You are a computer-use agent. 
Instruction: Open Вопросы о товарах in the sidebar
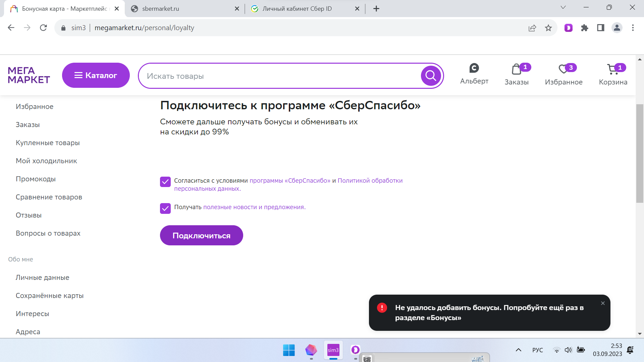[48, 233]
